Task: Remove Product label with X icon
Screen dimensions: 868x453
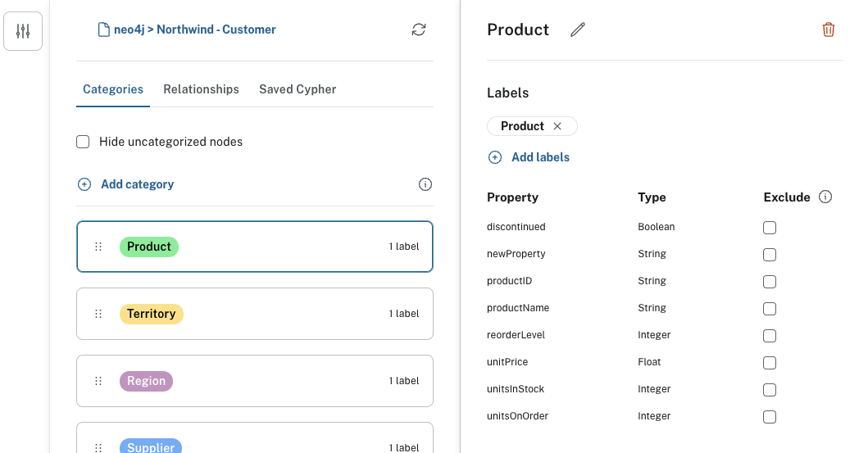Action: tap(557, 126)
